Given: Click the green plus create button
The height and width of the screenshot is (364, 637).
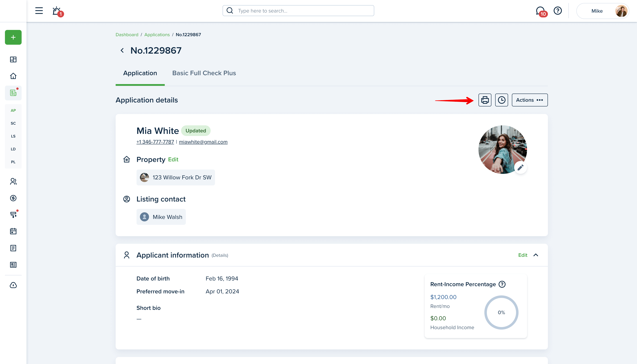Looking at the screenshot, I should (13, 37).
